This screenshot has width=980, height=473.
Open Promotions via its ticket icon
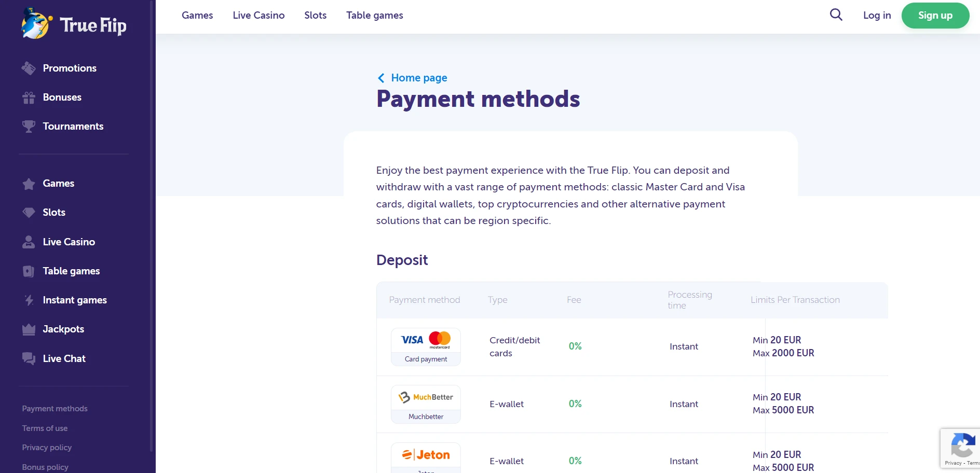click(29, 68)
